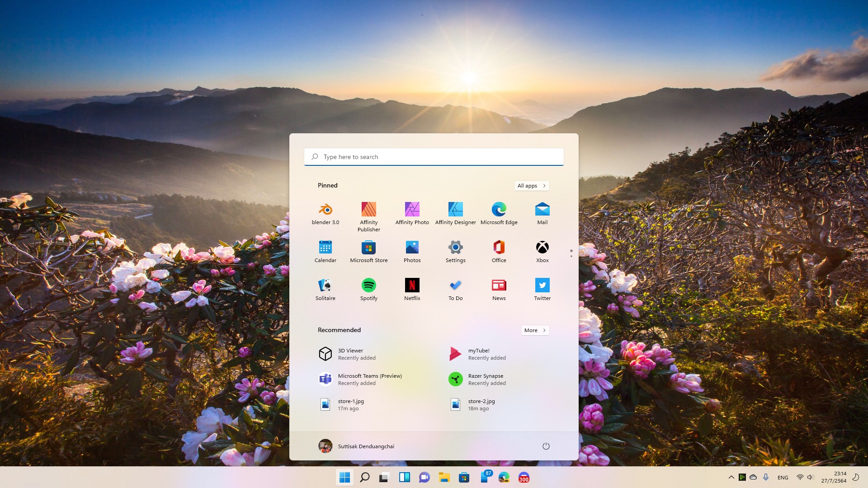
Task: Launch the Office app
Action: [499, 252]
